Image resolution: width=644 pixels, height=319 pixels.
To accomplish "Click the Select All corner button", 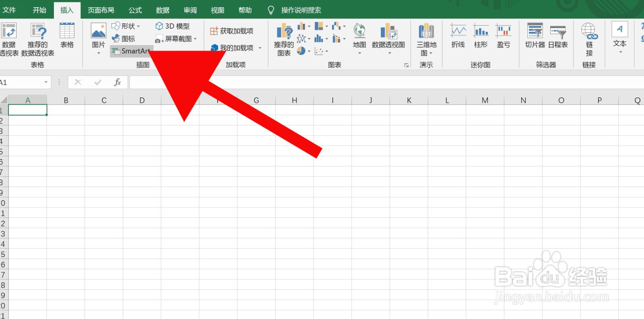I will click(4, 100).
